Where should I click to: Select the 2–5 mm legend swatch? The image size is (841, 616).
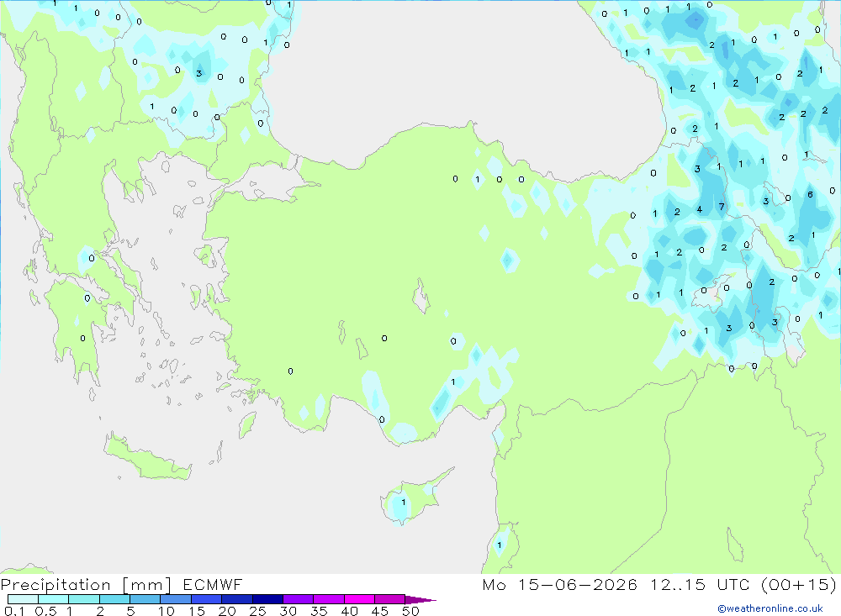coord(114,599)
